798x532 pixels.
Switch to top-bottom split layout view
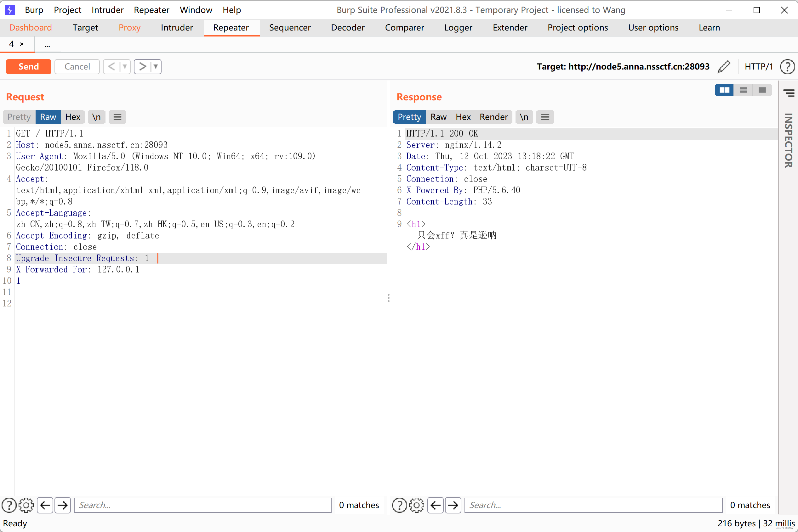tap(743, 90)
